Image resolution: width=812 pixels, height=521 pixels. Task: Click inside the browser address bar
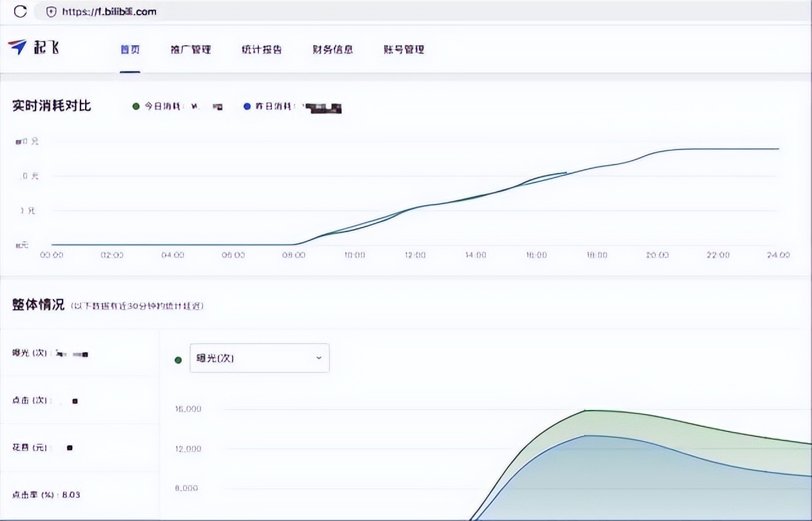[x=110, y=11]
